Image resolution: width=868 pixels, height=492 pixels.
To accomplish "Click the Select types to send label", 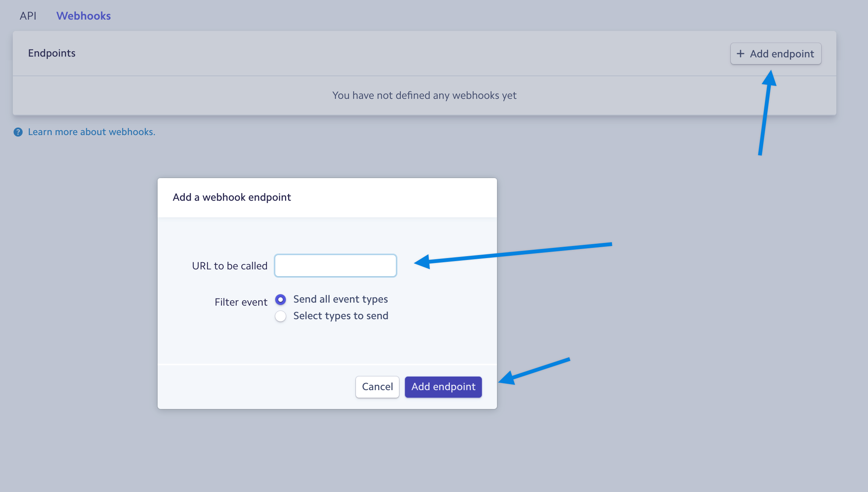I will click(x=341, y=316).
